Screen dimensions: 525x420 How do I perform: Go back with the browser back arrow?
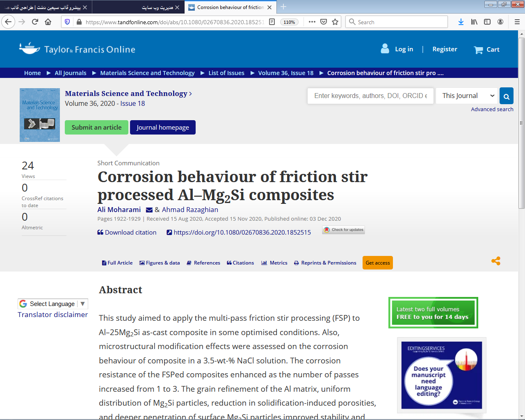click(x=8, y=22)
